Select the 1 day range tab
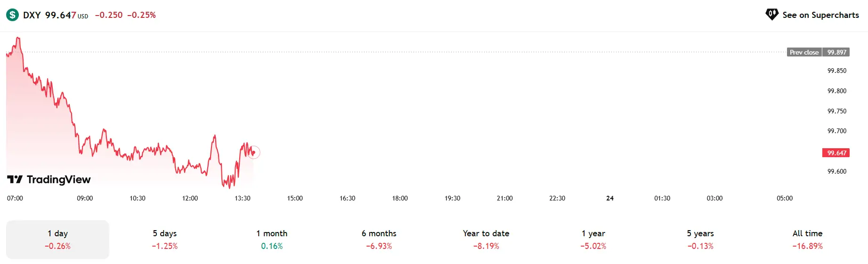The image size is (868, 264). point(57,240)
